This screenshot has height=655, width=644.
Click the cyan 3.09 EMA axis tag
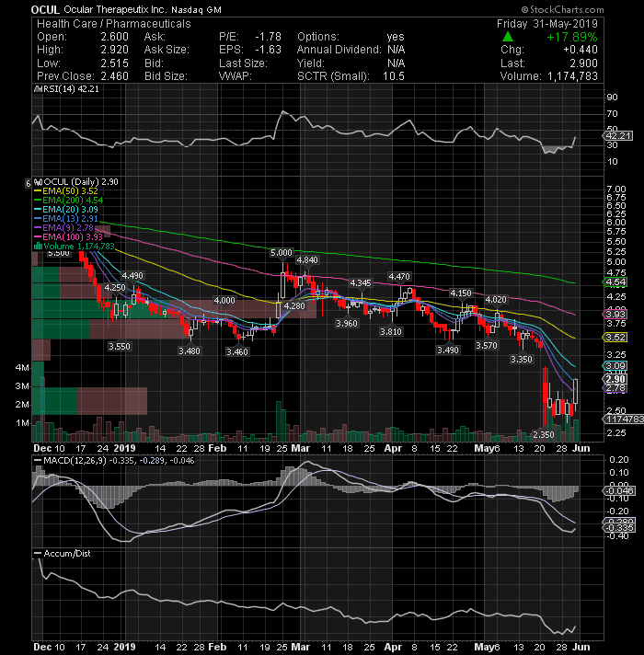[615, 366]
